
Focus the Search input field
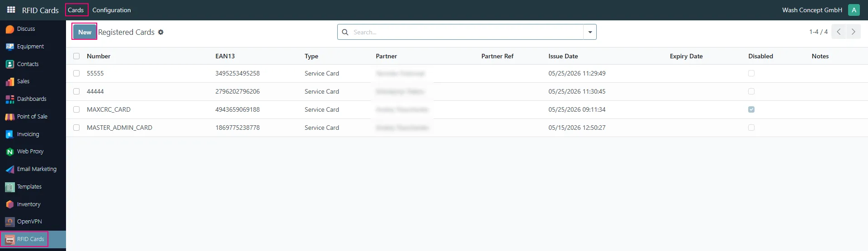coord(467,32)
